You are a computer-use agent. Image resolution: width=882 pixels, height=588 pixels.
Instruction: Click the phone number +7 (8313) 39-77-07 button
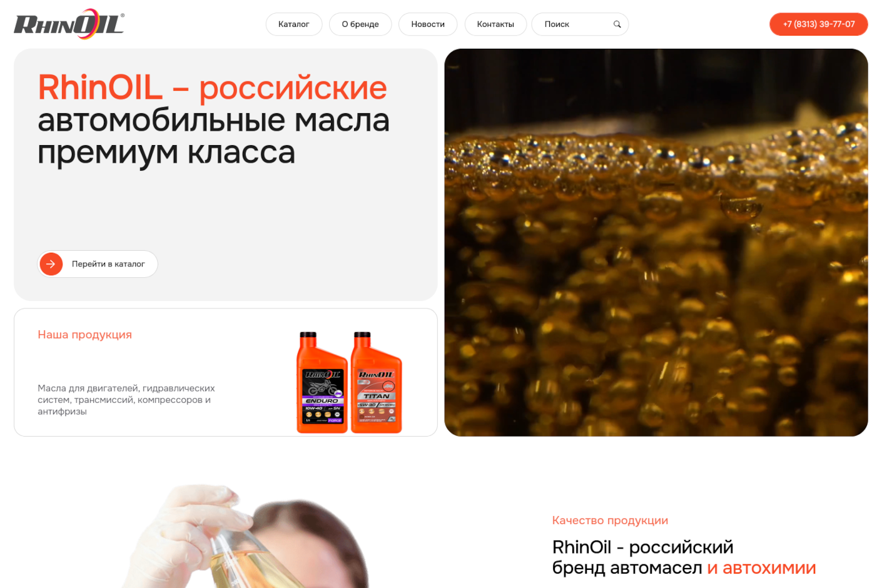[818, 24]
